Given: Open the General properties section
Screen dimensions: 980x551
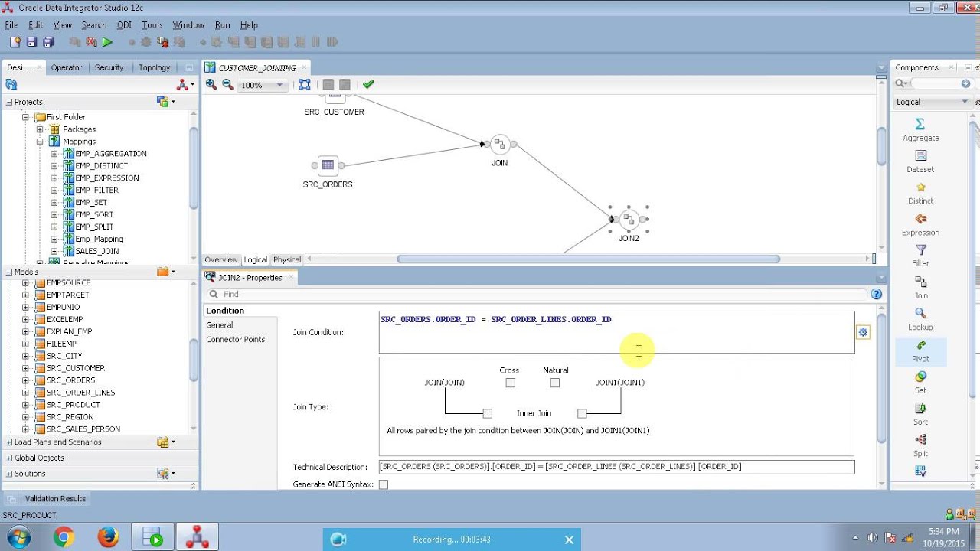Looking at the screenshot, I should (x=220, y=325).
